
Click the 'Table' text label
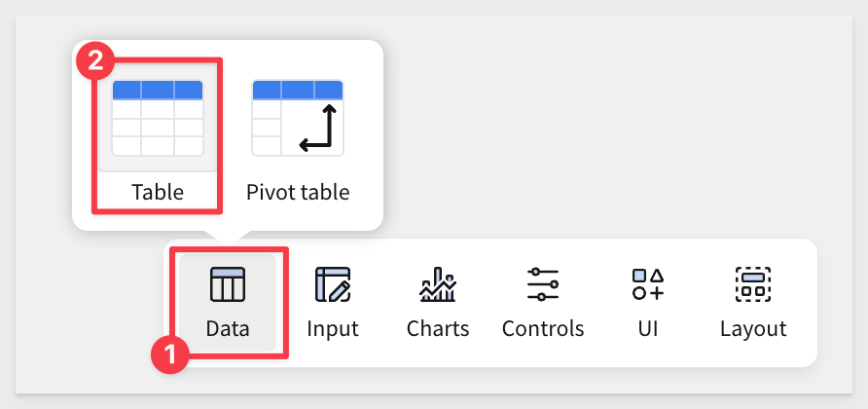pyautogui.click(x=158, y=192)
